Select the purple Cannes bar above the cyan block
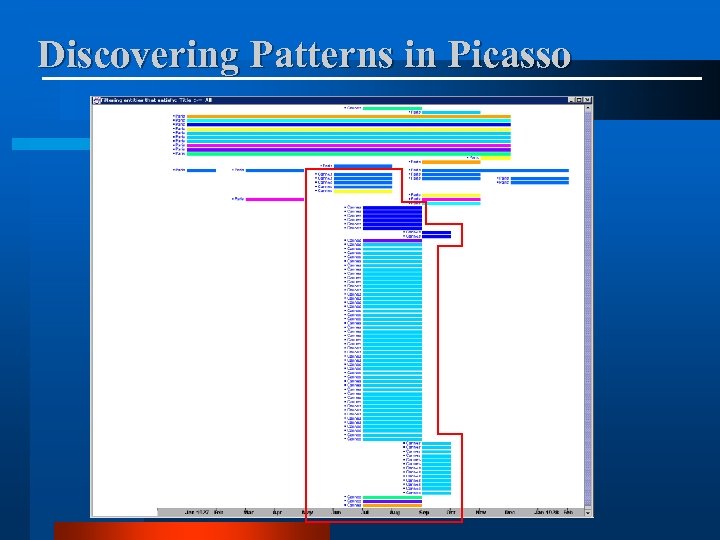This screenshot has width=720, height=540. 392,240
